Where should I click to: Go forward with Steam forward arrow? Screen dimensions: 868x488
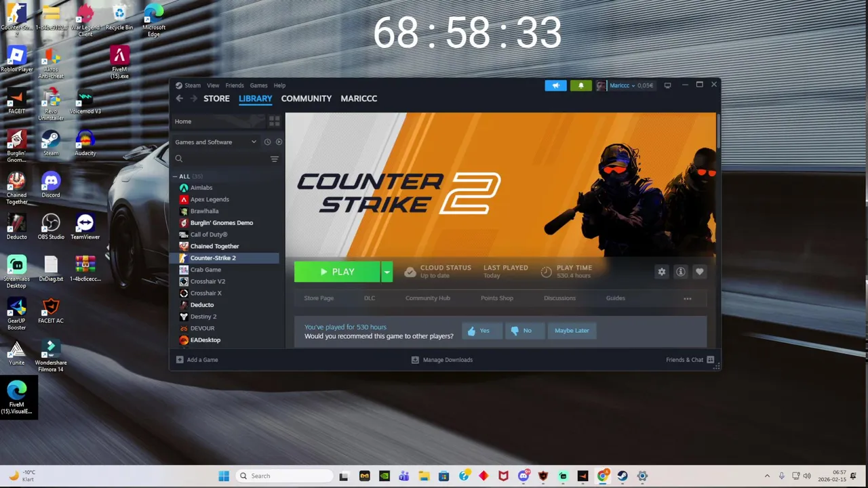click(x=193, y=98)
